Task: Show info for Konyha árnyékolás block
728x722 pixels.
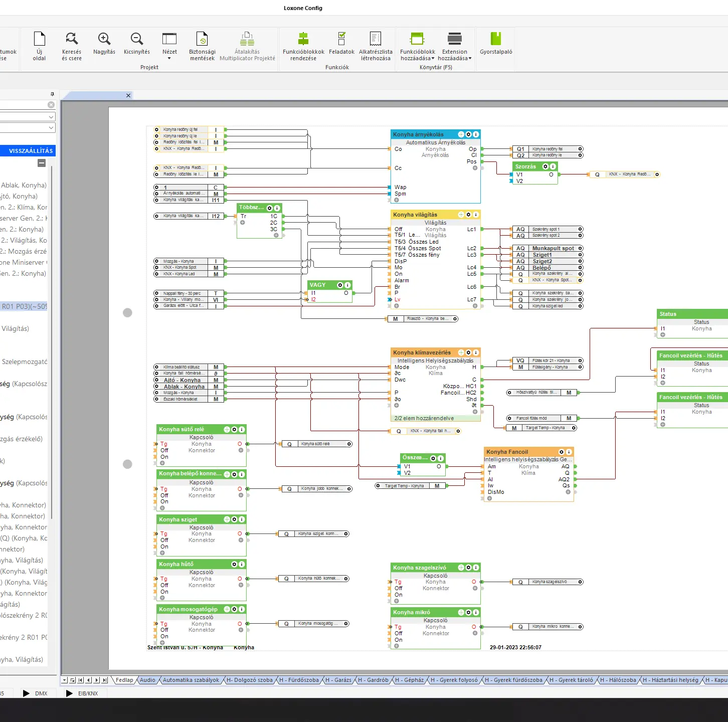Action: pyautogui.click(x=476, y=134)
